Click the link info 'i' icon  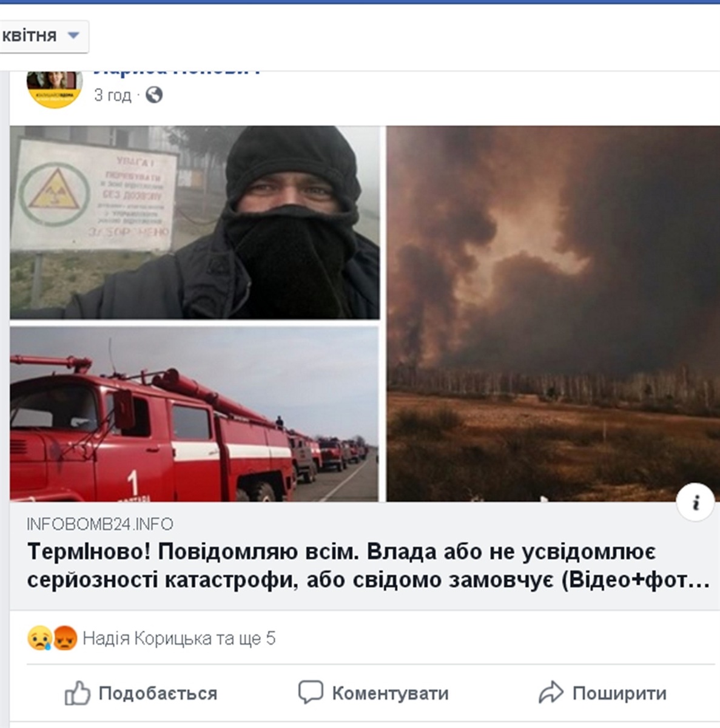(x=696, y=502)
